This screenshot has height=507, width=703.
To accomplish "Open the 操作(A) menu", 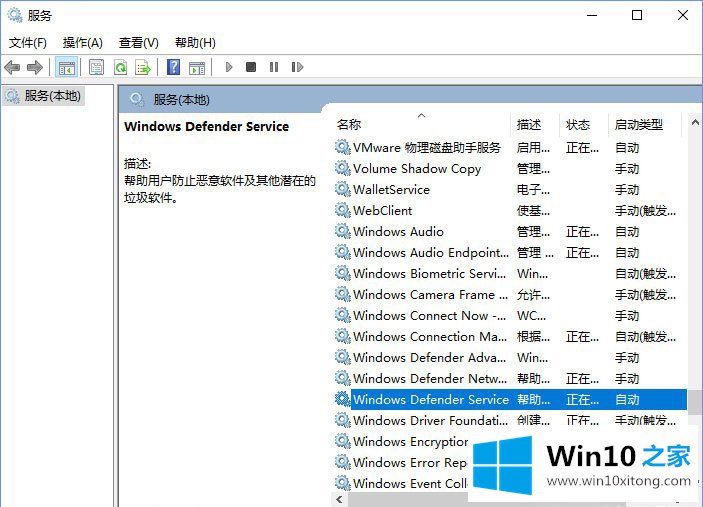I will [83, 43].
